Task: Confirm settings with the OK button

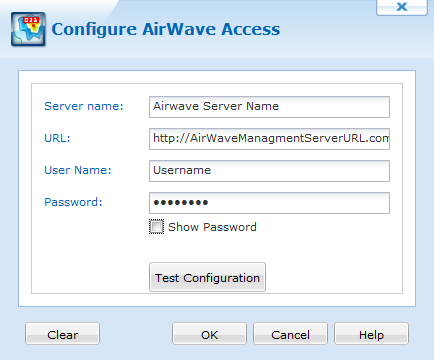Action: click(x=209, y=334)
